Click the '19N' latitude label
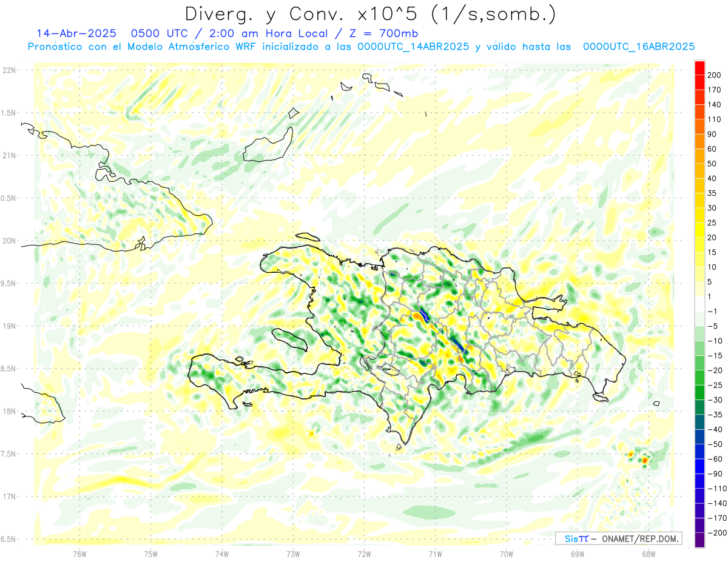Screen dimensions: 728x562 pos(8,326)
